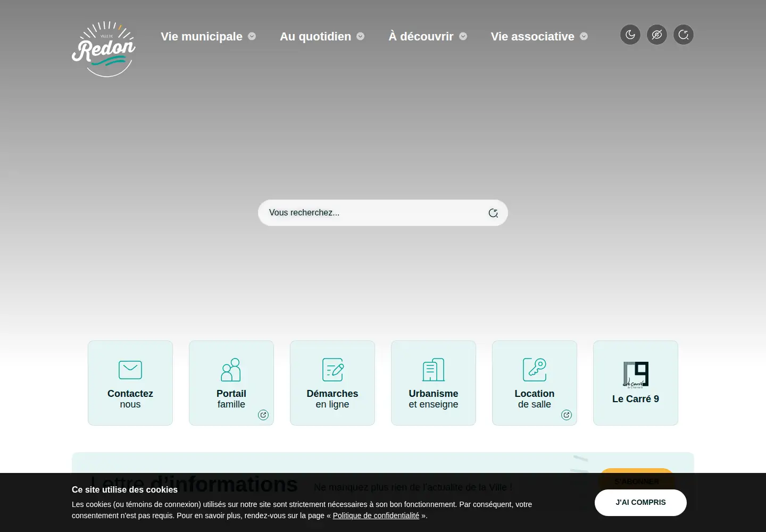
Task: Click the Démarches en ligne pencil icon
Action: click(332, 370)
